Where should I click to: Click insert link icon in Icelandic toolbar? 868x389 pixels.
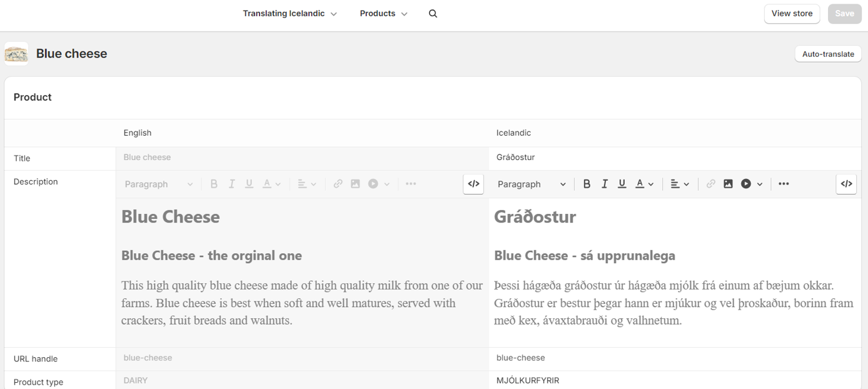pos(710,184)
